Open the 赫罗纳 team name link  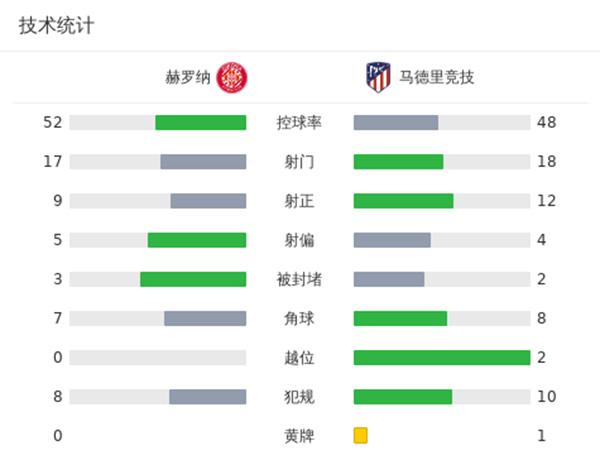(x=188, y=77)
